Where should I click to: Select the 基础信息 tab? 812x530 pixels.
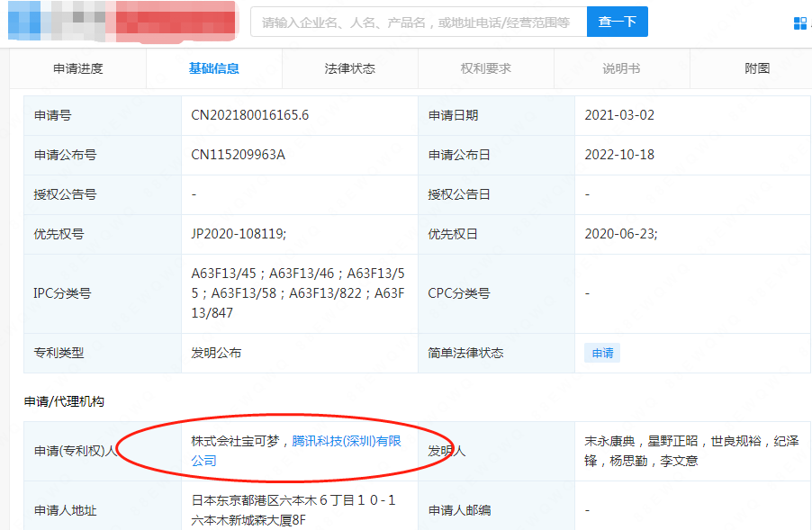(x=214, y=68)
